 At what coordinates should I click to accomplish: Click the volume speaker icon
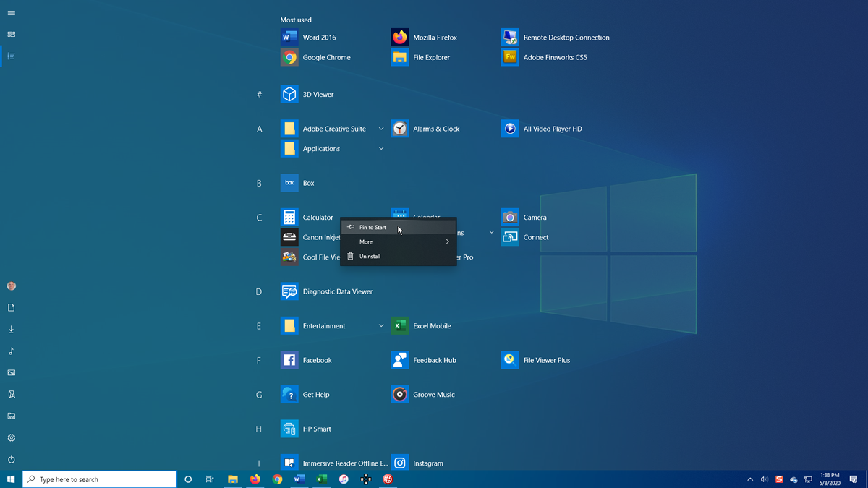tap(764, 479)
